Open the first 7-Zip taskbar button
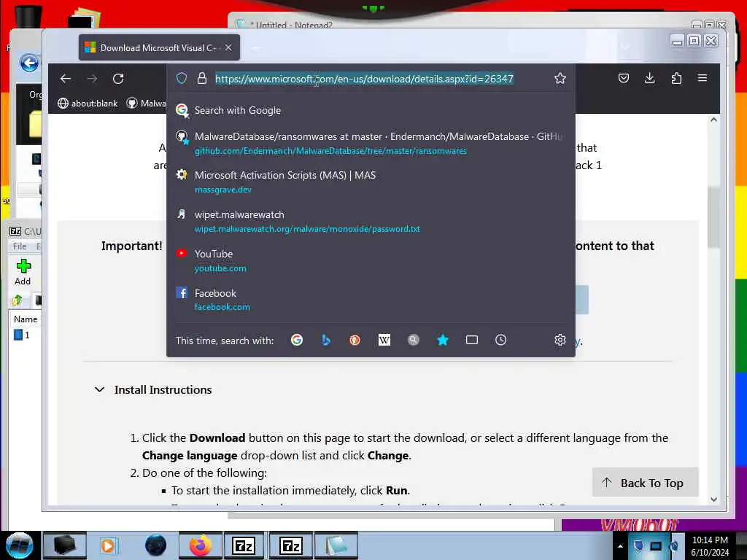The height and width of the screenshot is (560, 747). tap(244, 545)
